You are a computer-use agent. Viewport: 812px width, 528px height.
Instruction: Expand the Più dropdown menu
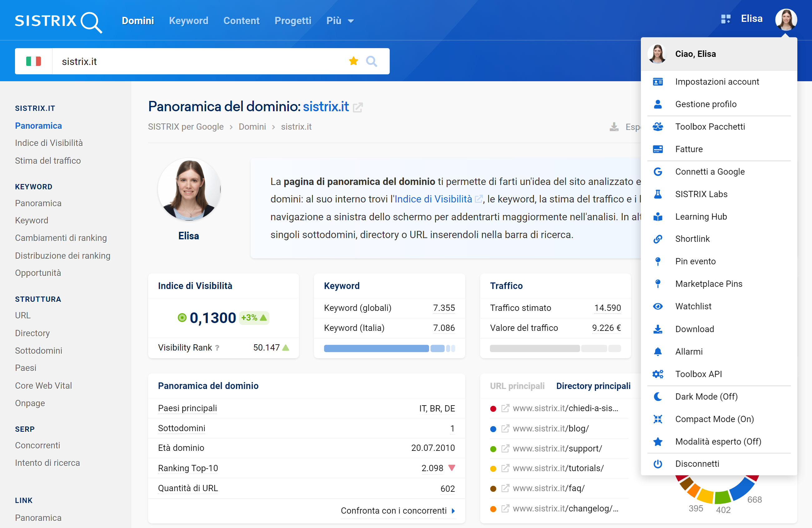(x=340, y=21)
